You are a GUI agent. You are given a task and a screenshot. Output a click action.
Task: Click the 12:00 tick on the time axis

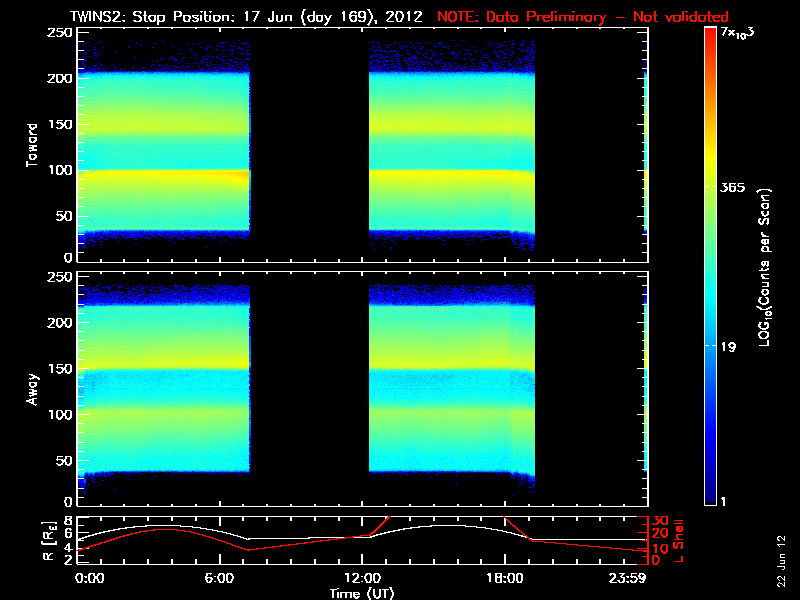coord(362,579)
